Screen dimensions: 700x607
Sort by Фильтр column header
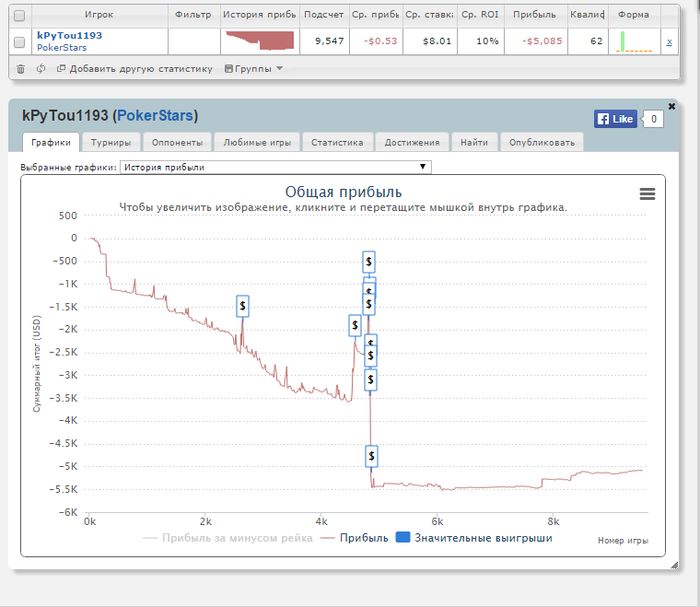click(x=193, y=15)
